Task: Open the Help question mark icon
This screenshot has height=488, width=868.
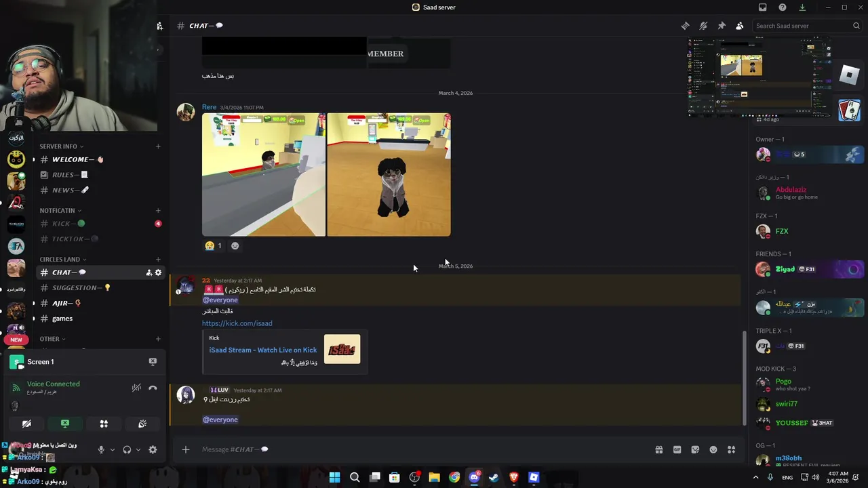Action: (783, 7)
